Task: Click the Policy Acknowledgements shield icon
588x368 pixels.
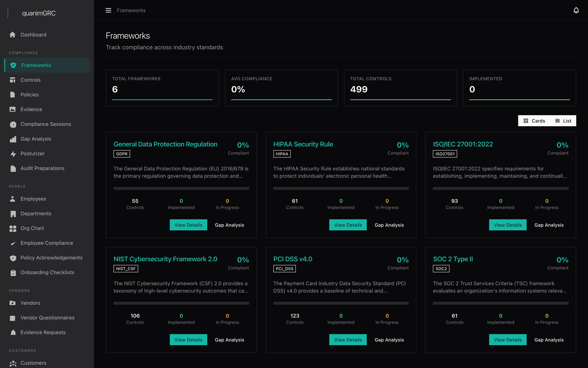Action: pos(13,258)
